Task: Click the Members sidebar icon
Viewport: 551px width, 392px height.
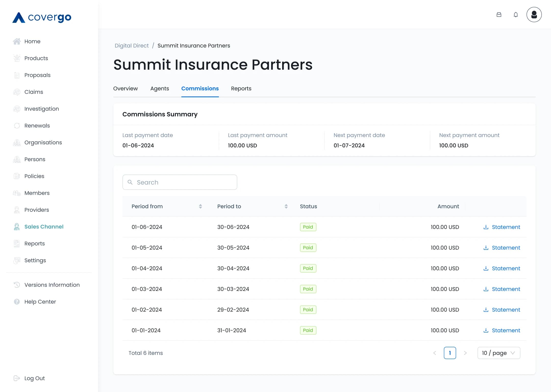Action: pos(17,193)
